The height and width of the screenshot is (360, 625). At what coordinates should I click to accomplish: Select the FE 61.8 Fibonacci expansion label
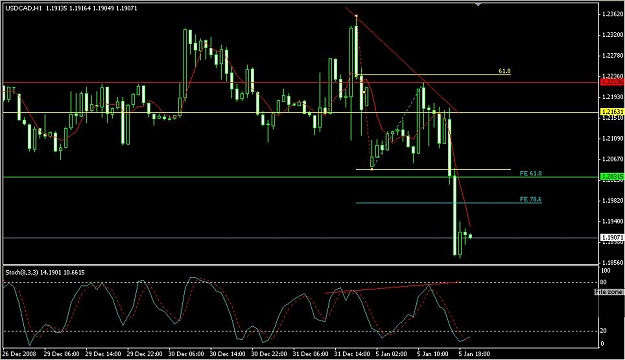(x=531, y=174)
